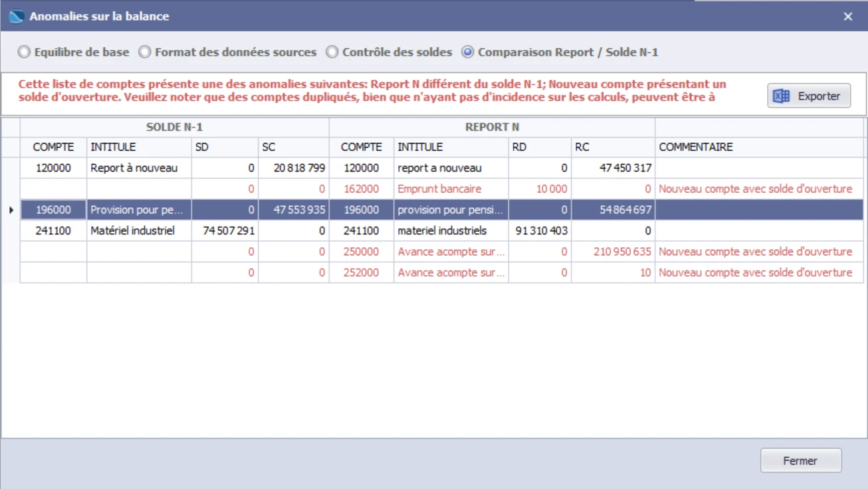868x489 pixels.
Task: Select the Report à nouveau row cell
Action: point(139,168)
